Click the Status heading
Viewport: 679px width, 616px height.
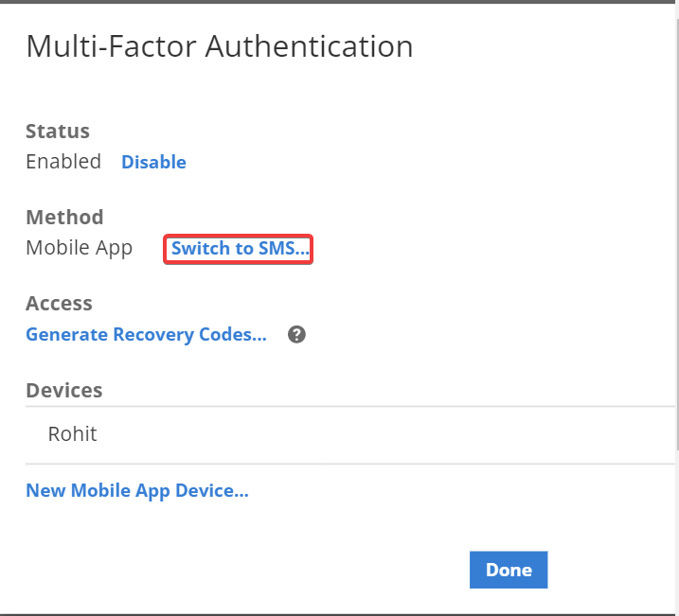58,132
